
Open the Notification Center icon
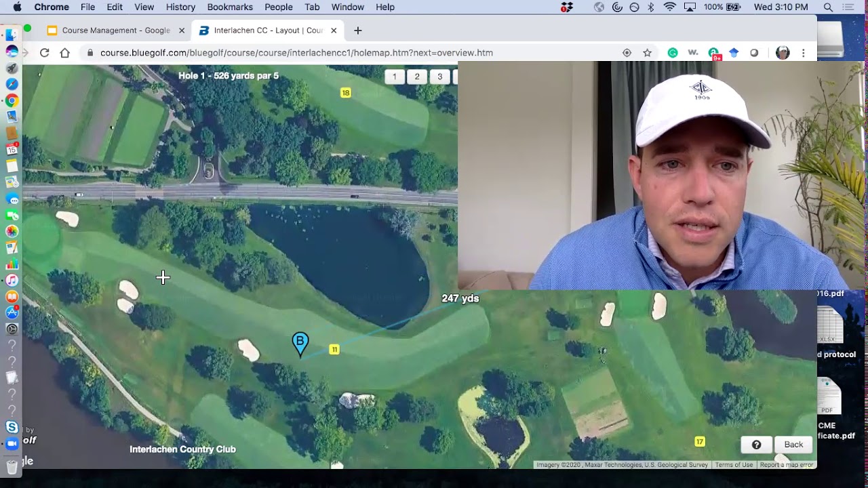[x=848, y=7]
